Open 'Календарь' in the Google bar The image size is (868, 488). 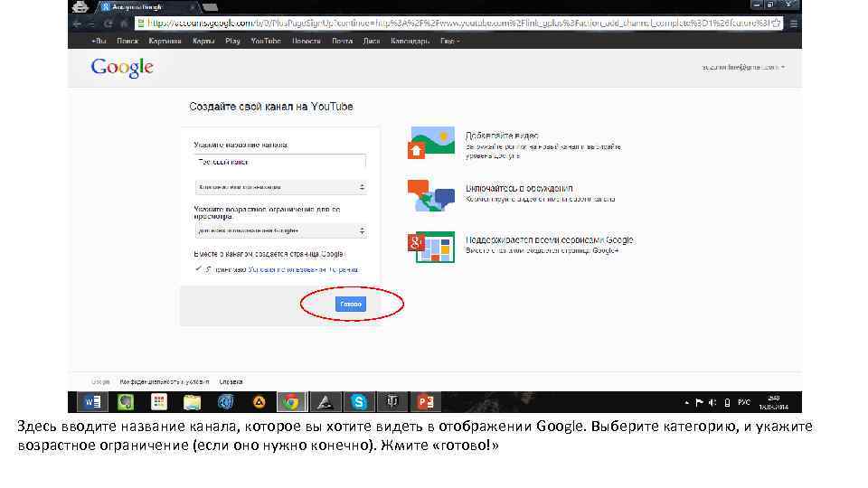(x=410, y=41)
